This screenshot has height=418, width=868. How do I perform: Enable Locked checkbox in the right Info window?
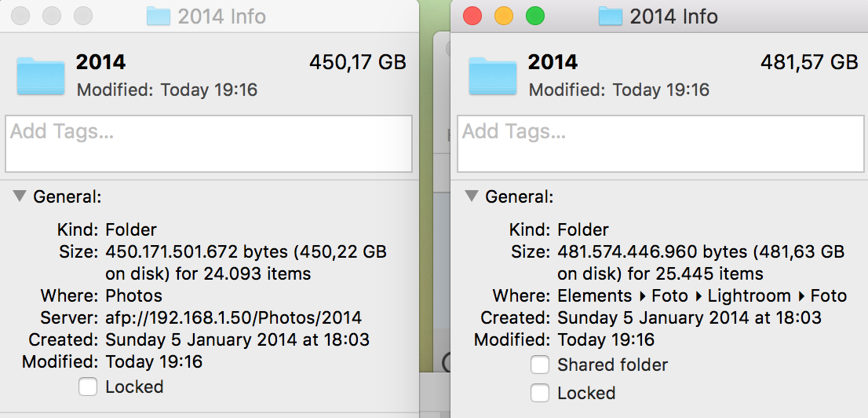540,393
